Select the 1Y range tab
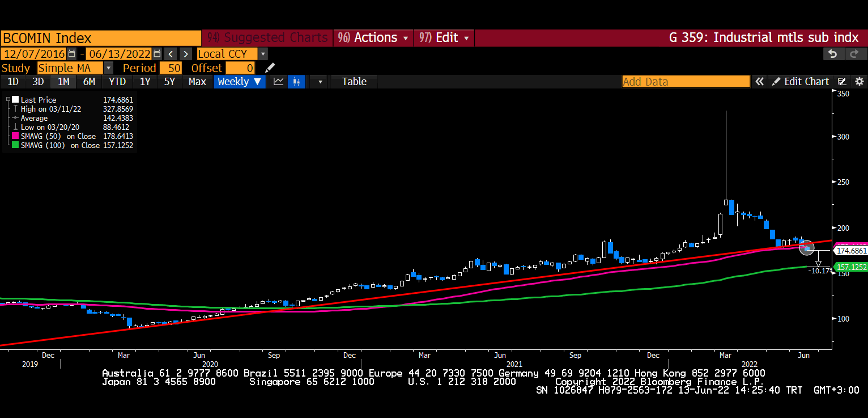Viewport: 868px width, 418px height. point(145,82)
